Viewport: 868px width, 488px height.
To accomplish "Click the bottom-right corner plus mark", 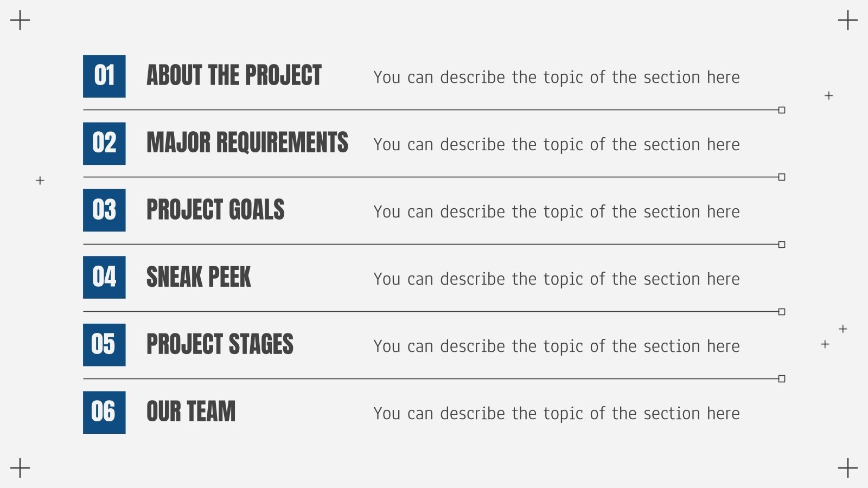I will point(847,468).
